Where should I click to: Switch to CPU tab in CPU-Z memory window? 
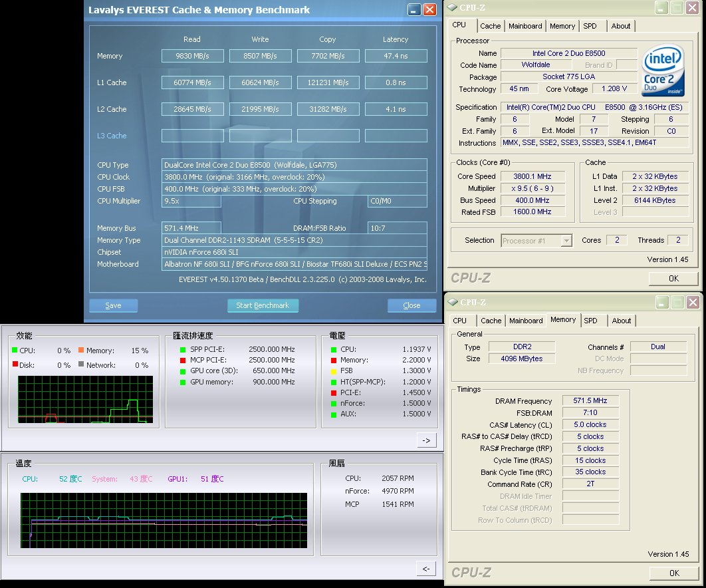tap(460, 321)
